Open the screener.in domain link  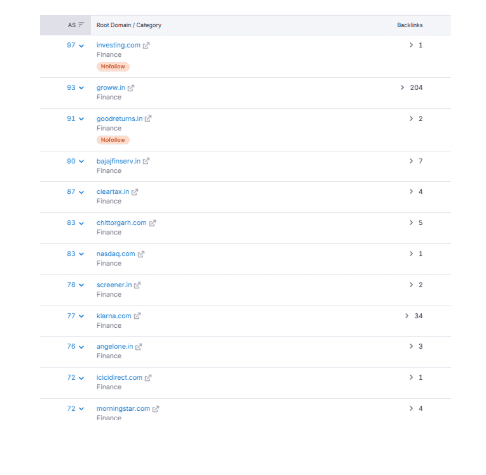(114, 285)
